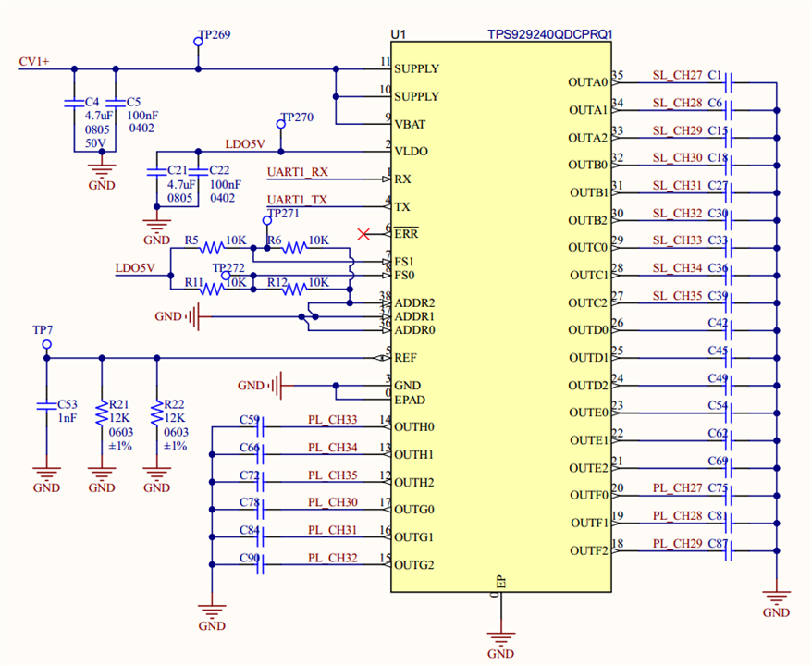Select capacitor C90 symbol on OUTG2

[x=261, y=565]
